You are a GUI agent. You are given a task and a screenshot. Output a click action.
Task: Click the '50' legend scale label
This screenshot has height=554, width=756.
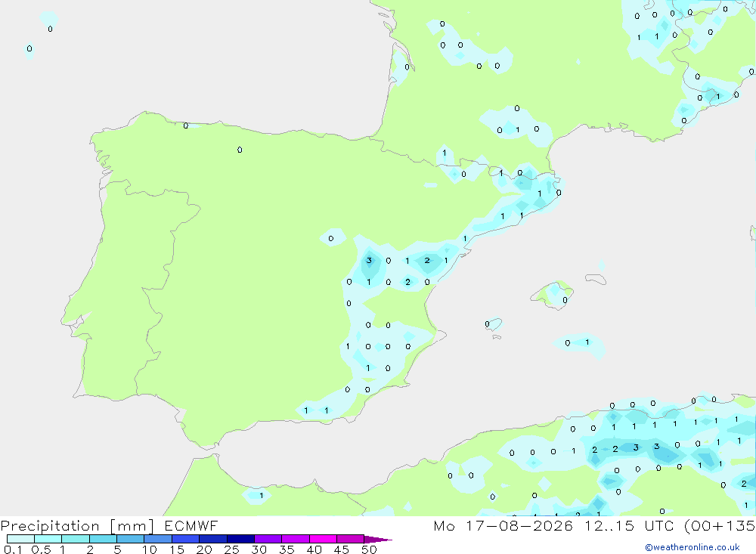(369, 549)
